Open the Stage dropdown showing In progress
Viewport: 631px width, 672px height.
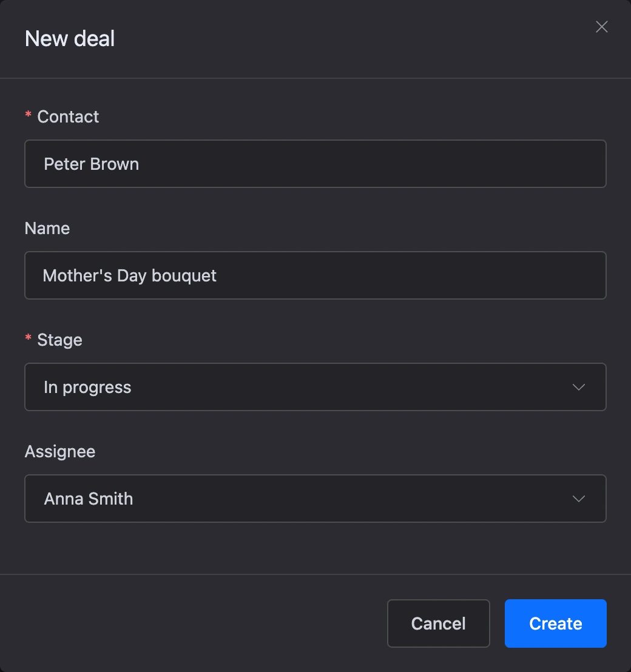click(x=315, y=387)
